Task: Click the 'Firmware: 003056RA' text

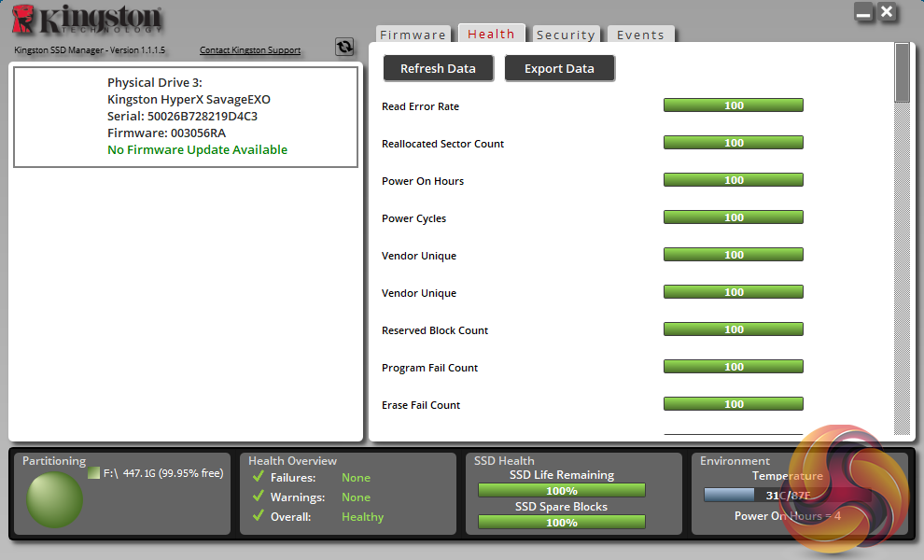Action: tap(166, 133)
